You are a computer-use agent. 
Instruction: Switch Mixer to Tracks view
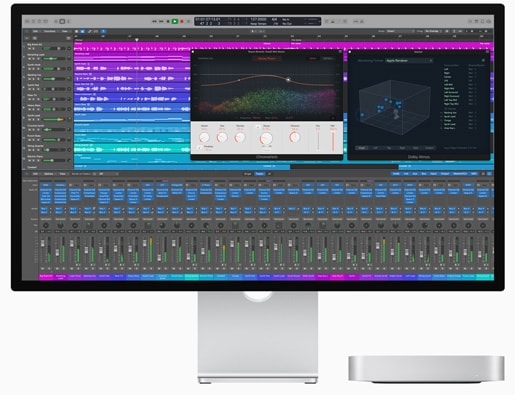point(259,174)
